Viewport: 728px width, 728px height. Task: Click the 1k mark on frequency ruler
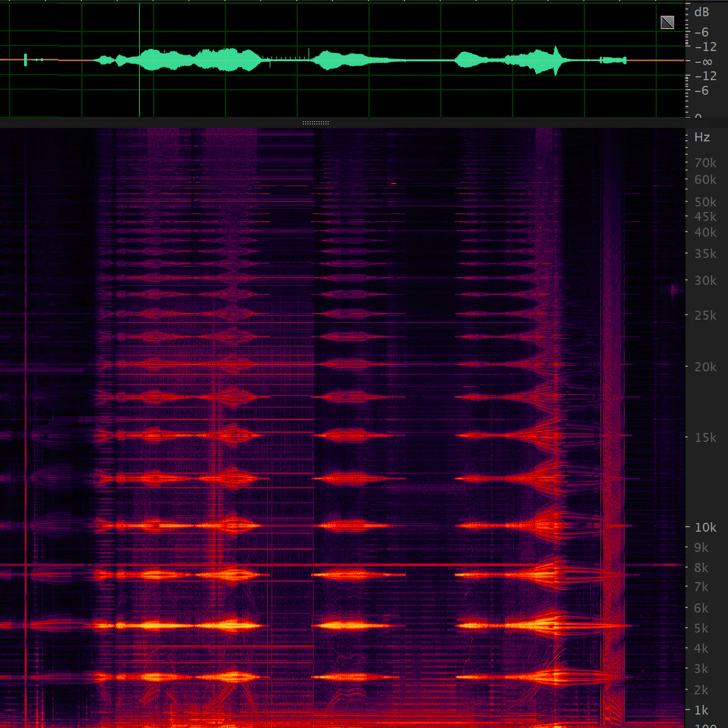tap(701, 710)
